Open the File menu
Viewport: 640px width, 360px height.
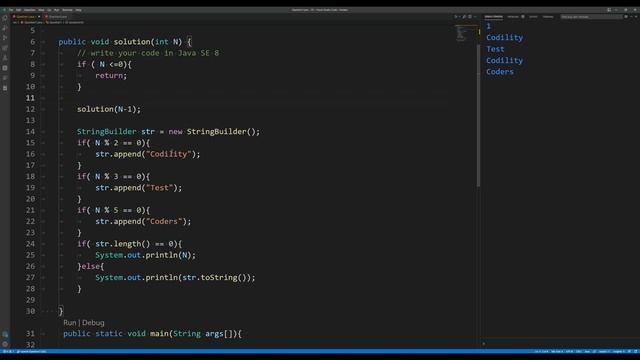[11, 10]
